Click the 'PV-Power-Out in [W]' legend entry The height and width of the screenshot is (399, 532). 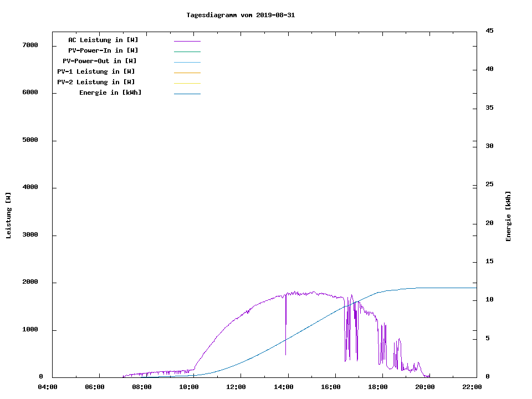(100, 61)
